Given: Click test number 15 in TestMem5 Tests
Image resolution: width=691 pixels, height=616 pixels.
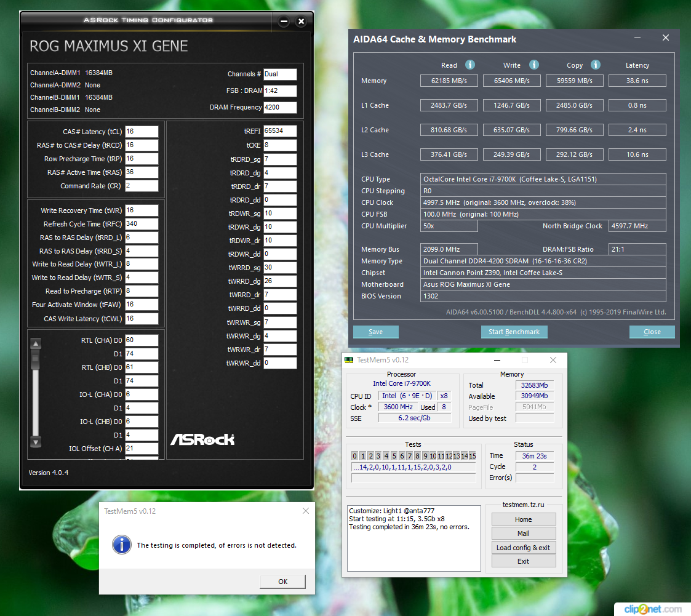Looking at the screenshot, I should coord(473,456).
